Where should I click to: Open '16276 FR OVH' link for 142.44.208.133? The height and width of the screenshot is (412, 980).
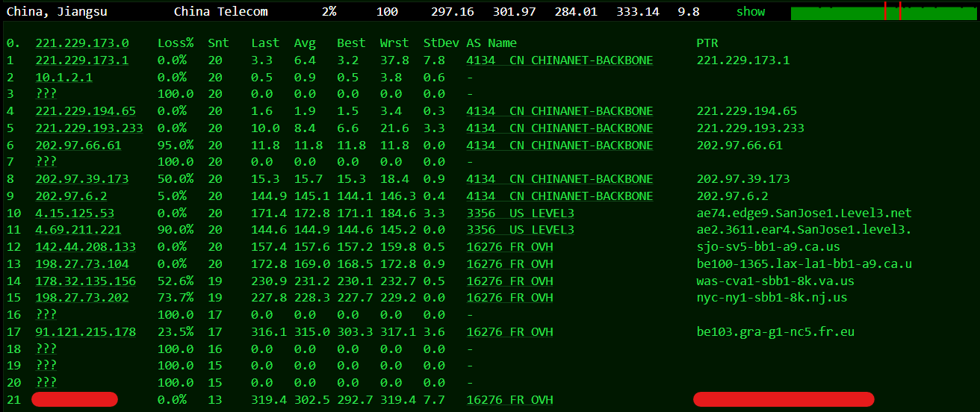(510, 247)
